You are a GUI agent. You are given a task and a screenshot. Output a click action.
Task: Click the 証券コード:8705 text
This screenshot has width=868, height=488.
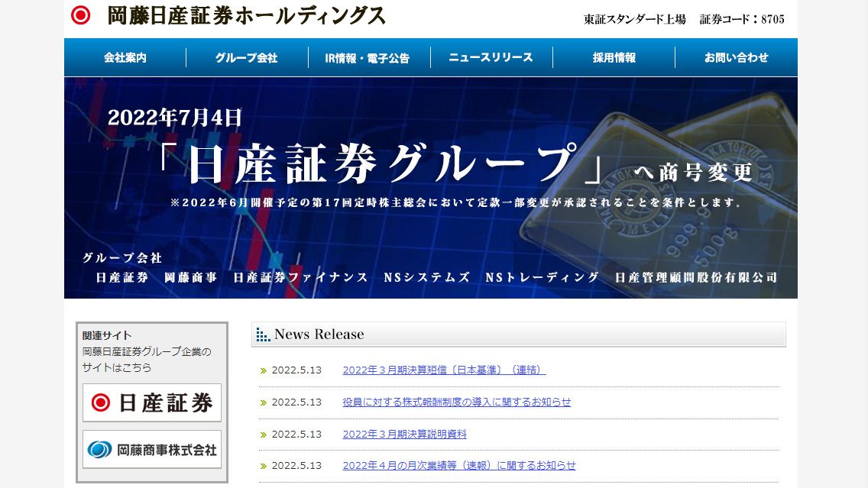tap(742, 19)
